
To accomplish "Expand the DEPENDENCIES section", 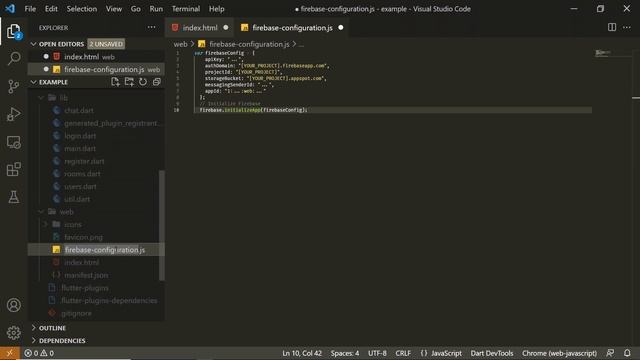I will (x=62, y=340).
